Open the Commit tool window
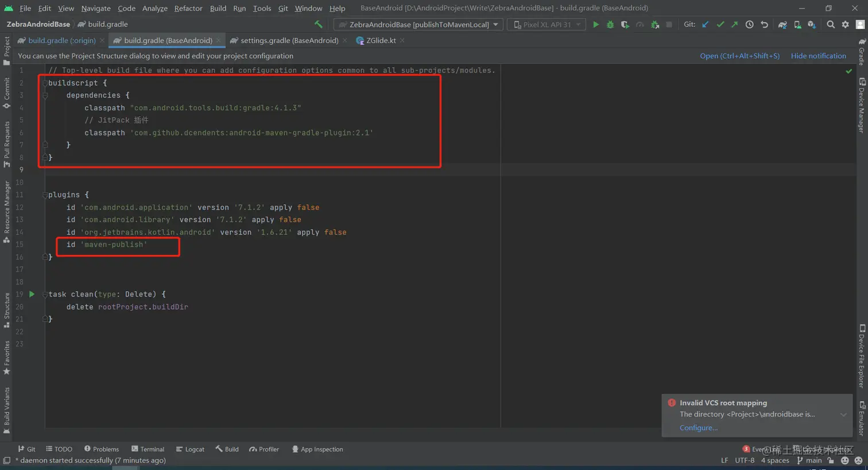868x470 pixels. 6,93
